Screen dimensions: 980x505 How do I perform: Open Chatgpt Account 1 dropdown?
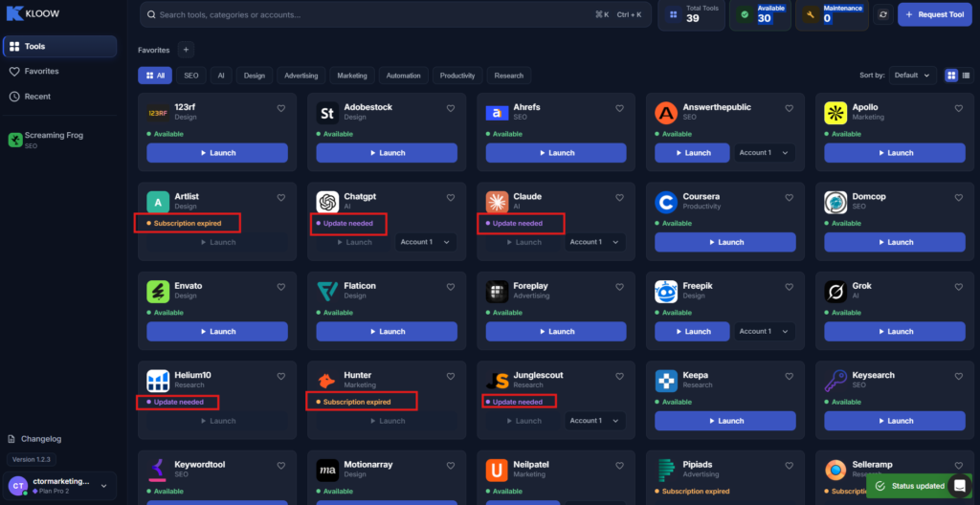426,242
